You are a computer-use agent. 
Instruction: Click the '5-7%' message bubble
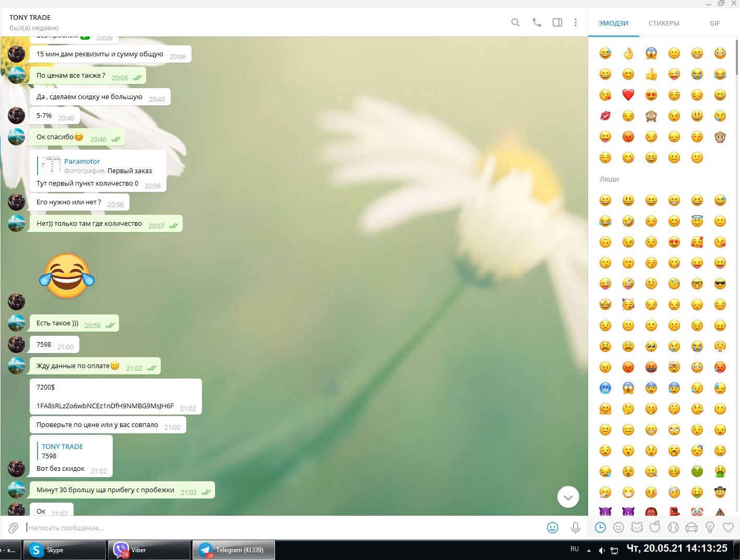[55, 116]
